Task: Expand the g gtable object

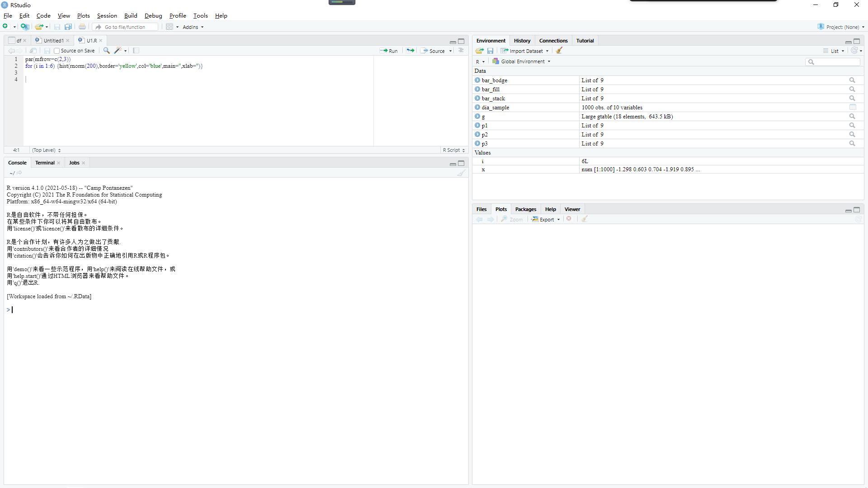Action: pyautogui.click(x=477, y=117)
